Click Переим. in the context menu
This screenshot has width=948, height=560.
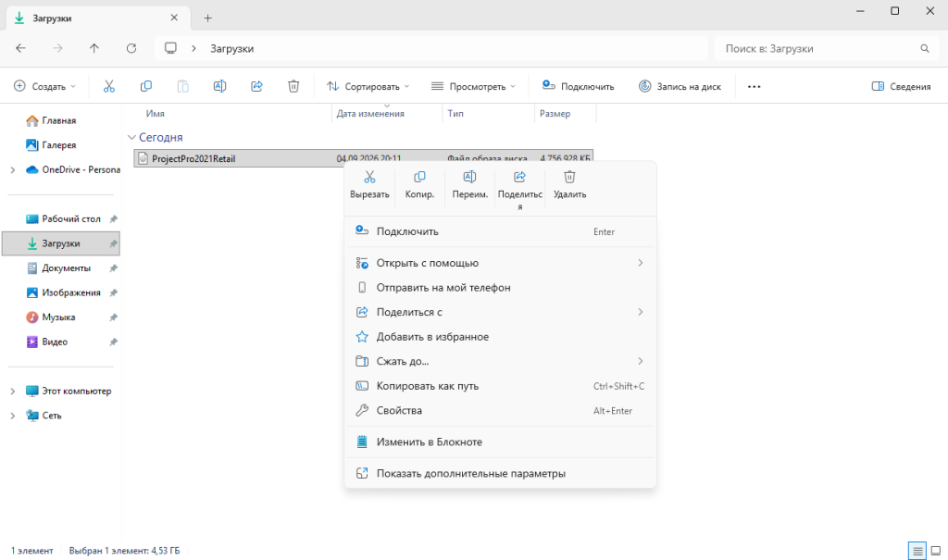[469, 185]
